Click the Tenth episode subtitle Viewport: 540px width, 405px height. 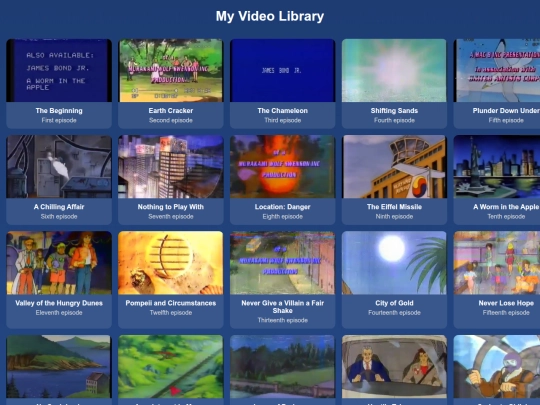pos(506,216)
